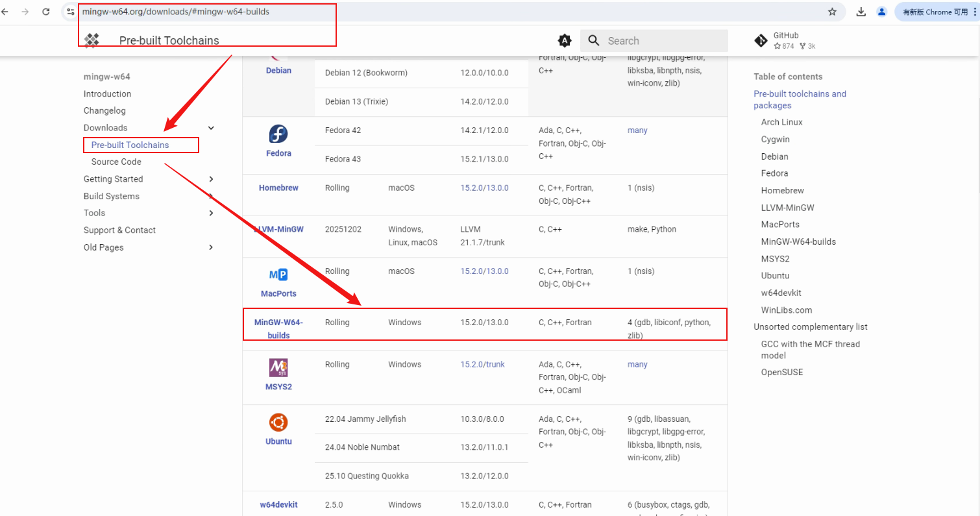Jump to Arch Linux in contents
The height and width of the screenshot is (516, 980).
[781, 122]
